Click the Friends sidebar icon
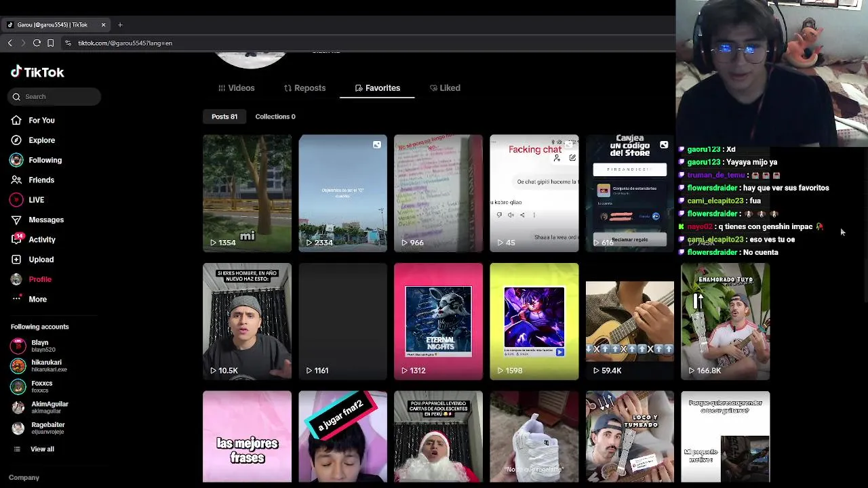This screenshot has width=868, height=488. tap(16, 180)
